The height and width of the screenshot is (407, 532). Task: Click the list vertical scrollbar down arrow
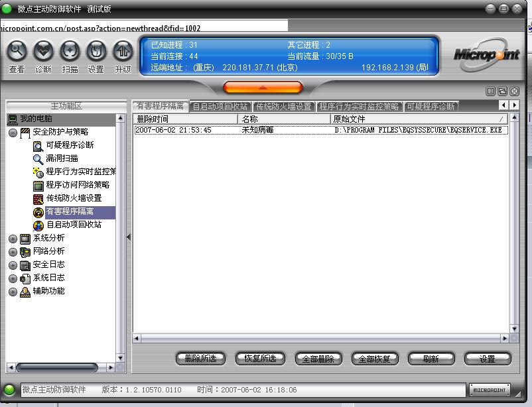pyautogui.click(x=514, y=329)
